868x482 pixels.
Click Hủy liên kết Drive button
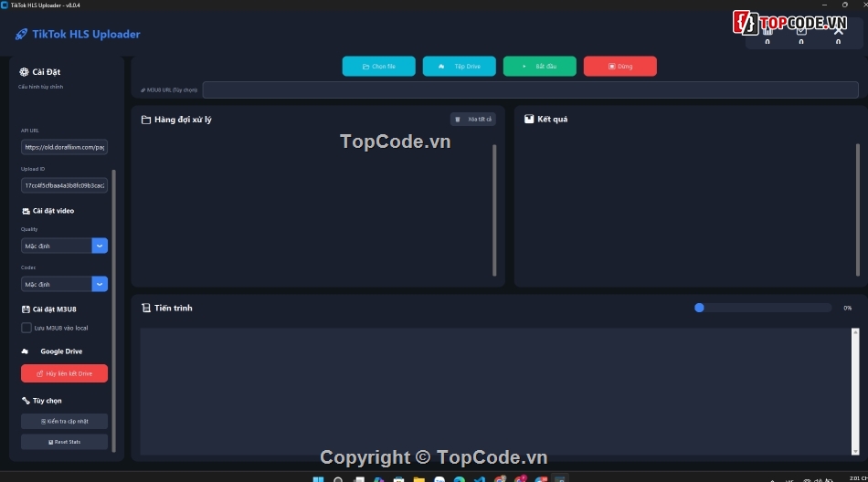point(64,373)
